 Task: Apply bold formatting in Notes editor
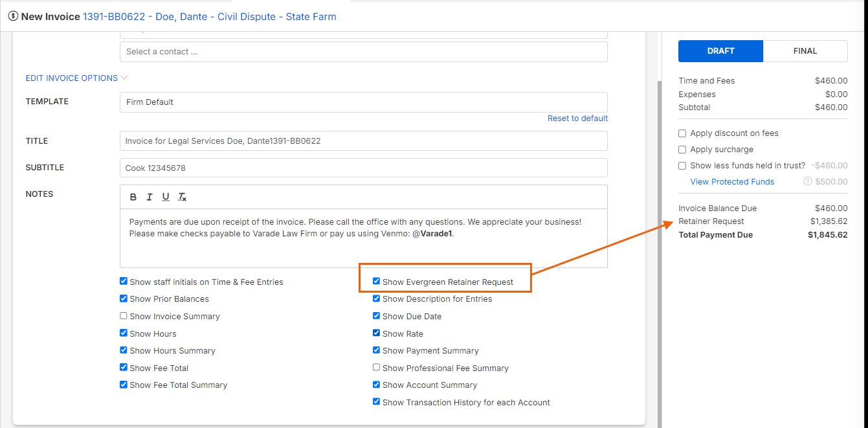(x=133, y=197)
